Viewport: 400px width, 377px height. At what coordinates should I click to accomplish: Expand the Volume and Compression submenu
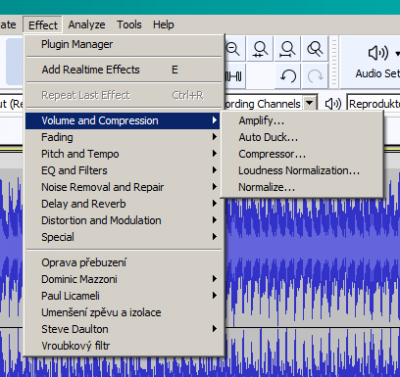(123, 121)
